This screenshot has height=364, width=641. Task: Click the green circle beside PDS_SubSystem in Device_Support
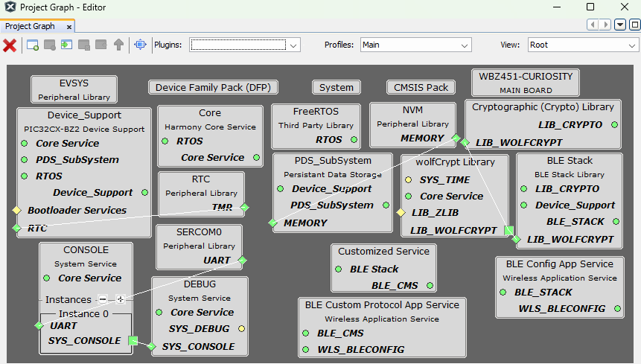pyautogui.click(x=25, y=160)
